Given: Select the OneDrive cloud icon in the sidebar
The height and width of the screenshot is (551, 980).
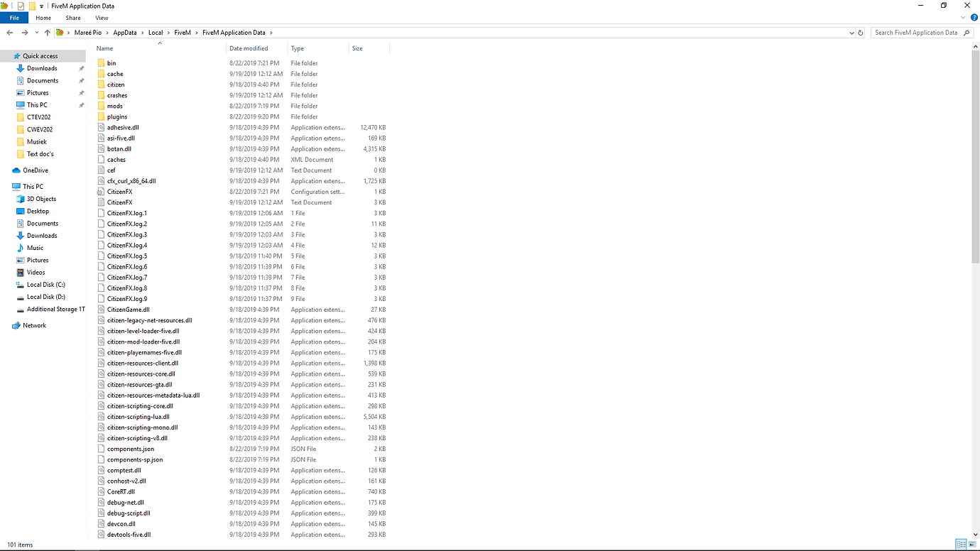Looking at the screenshot, I should pyautogui.click(x=16, y=170).
